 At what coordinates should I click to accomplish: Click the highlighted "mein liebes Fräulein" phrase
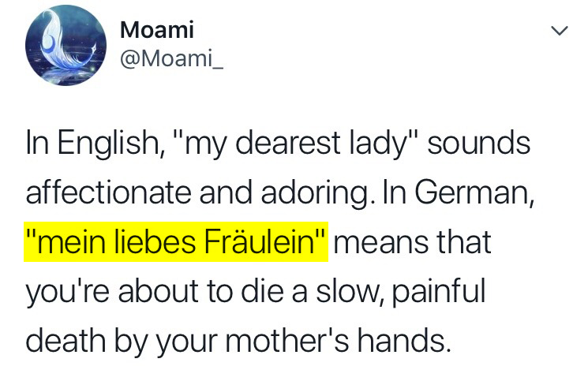tap(176, 241)
